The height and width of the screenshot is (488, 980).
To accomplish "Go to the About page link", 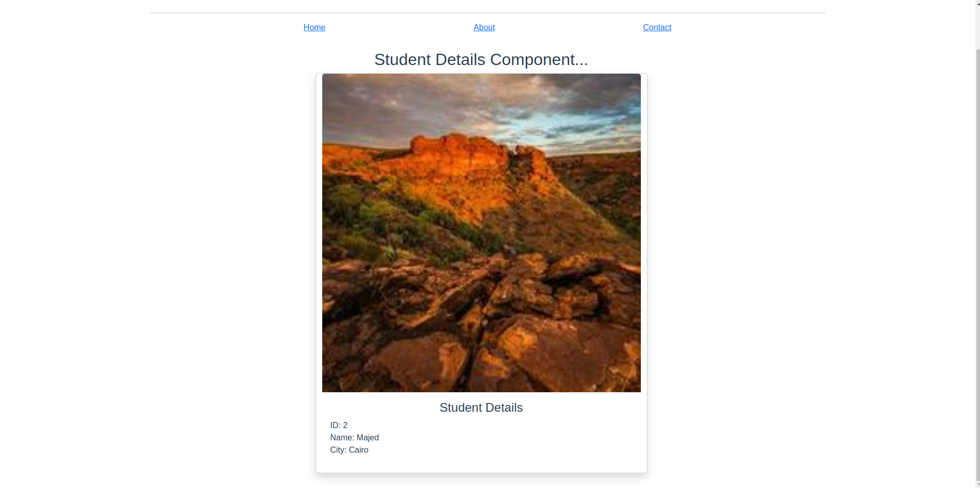I will point(484,28).
